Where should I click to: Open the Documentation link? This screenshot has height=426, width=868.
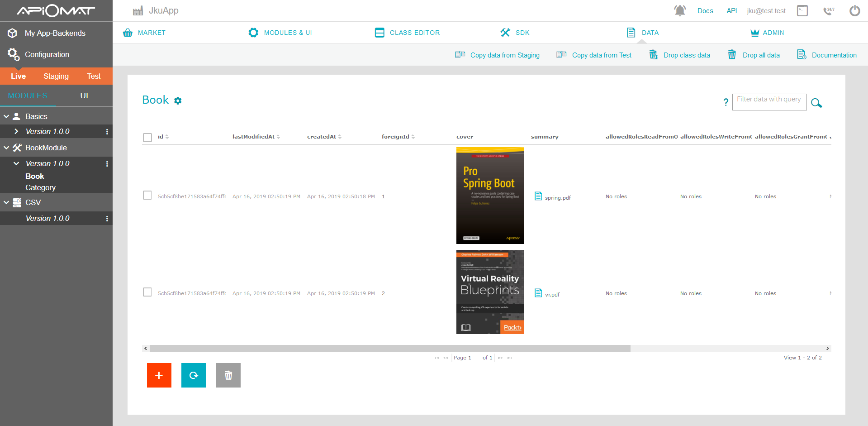click(827, 55)
